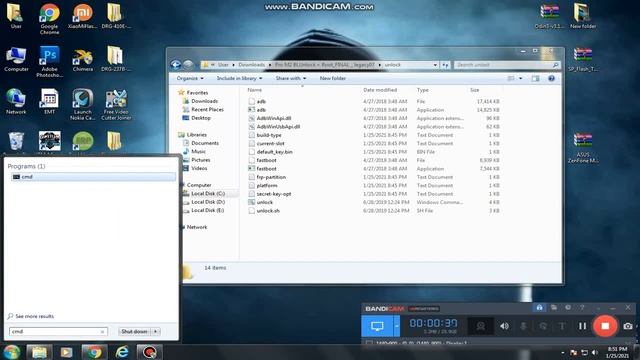
Task: Open Windows Start button
Action: click(x=11, y=352)
